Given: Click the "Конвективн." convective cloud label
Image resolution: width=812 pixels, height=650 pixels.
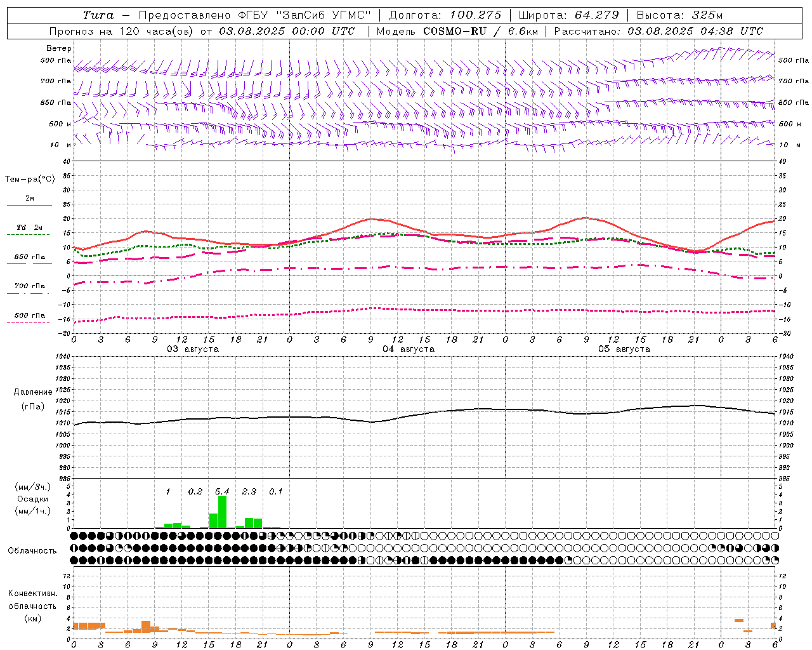Looking at the screenshot, I should 33,594.
